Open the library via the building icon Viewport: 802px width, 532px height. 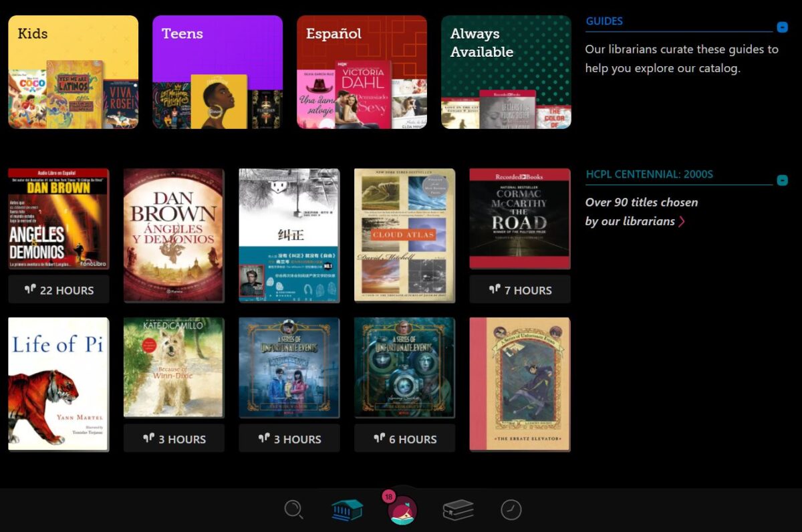[347, 509]
